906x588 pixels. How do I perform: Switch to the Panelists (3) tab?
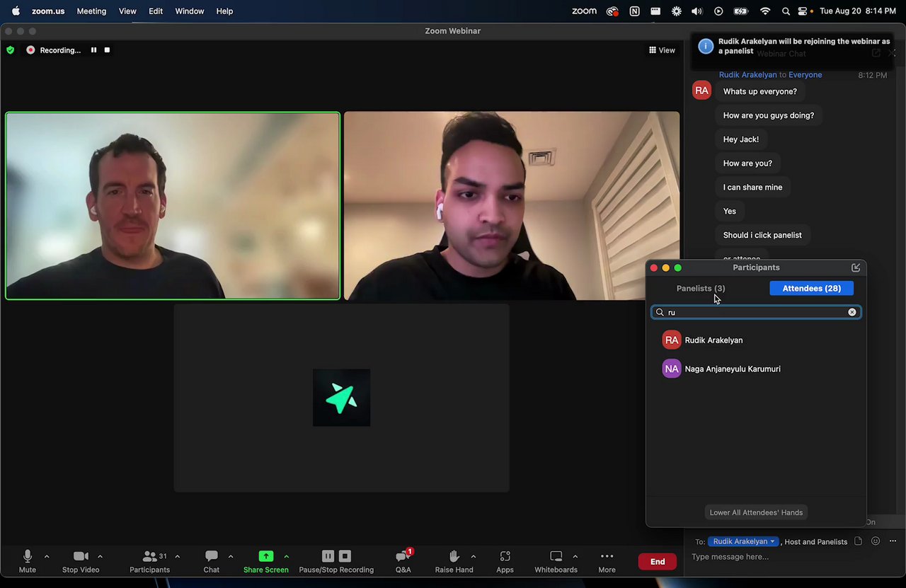point(701,288)
